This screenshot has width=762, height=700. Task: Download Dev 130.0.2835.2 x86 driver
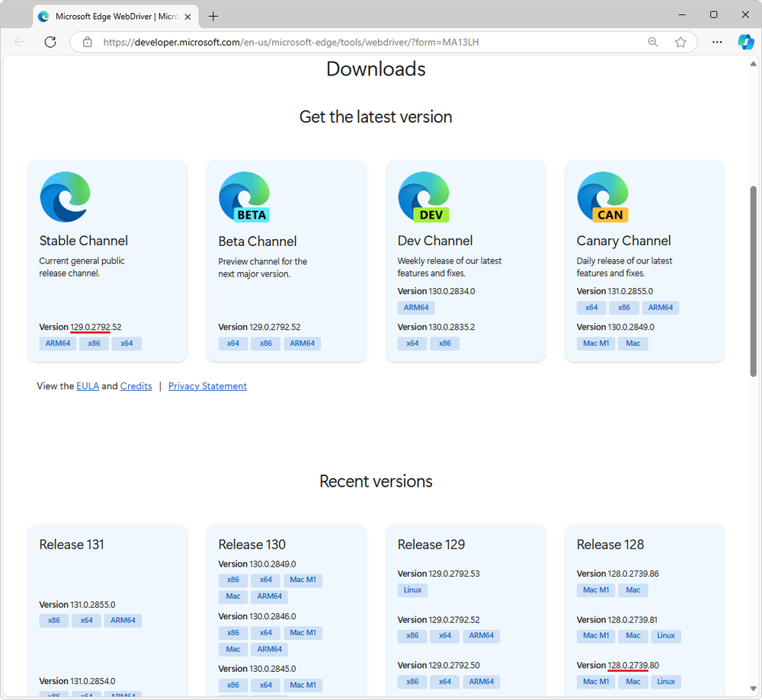[x=445, y=344]
